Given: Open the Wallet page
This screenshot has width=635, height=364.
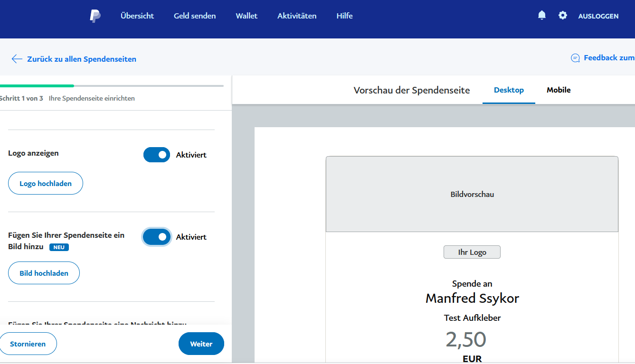Looking at the screenshot, I should [x=246, y=16].
